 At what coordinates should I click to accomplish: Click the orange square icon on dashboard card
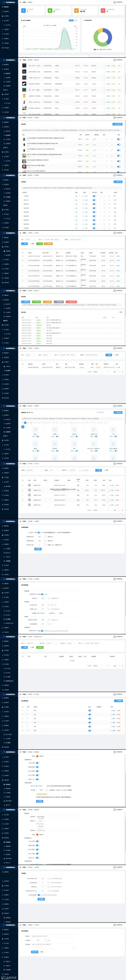[76, 10]
